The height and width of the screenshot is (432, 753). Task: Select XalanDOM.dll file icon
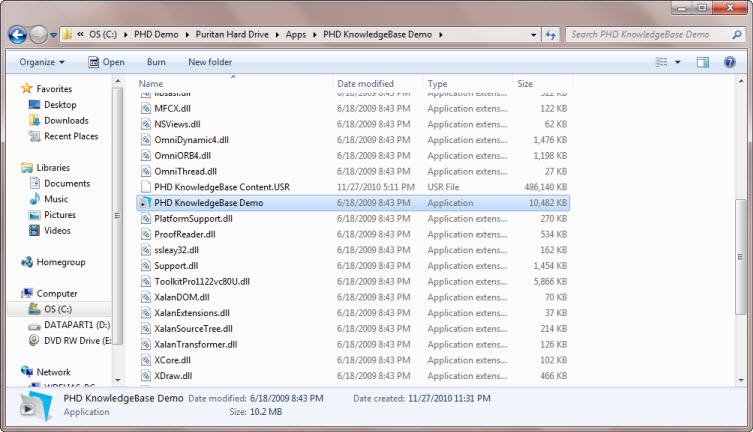[x=146, y=298]
